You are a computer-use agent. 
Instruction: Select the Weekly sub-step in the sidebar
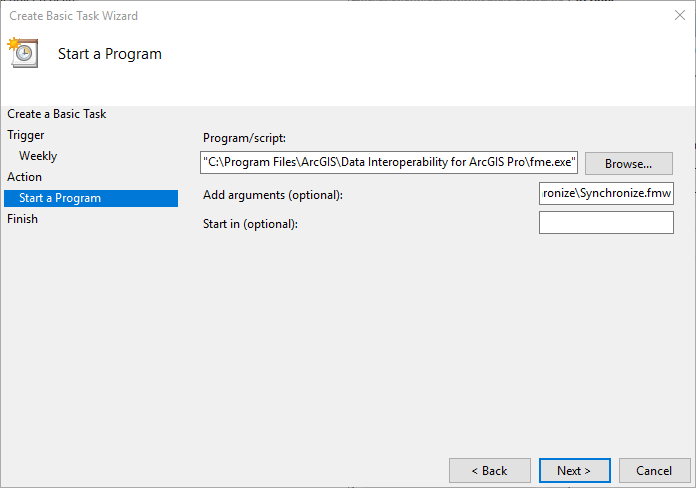coord(38,156)
